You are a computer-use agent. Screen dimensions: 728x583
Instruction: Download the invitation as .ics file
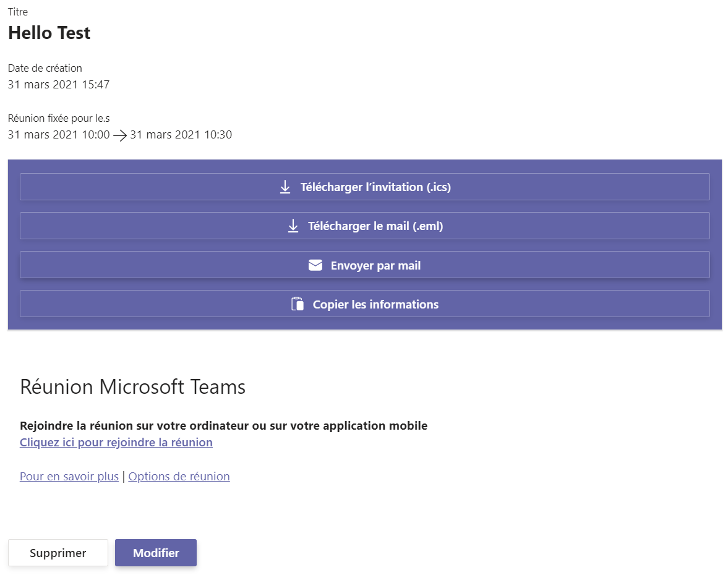[364, 187]
